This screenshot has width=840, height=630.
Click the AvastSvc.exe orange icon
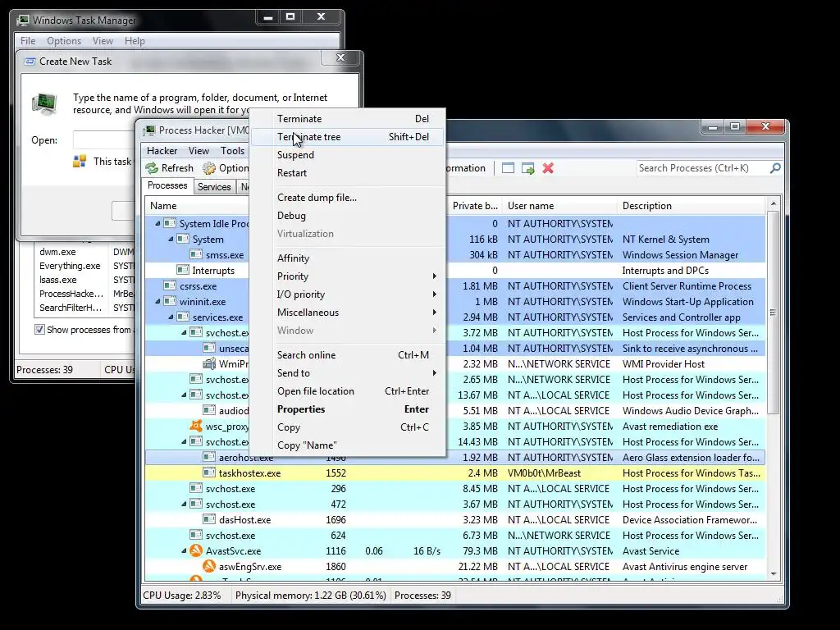(196, 550)
